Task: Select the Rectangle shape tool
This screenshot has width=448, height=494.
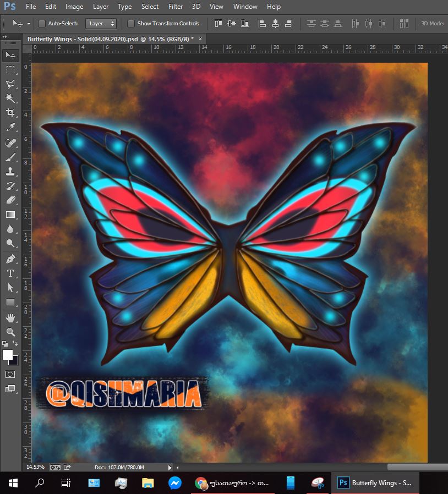Action: (x=10, y=302)
